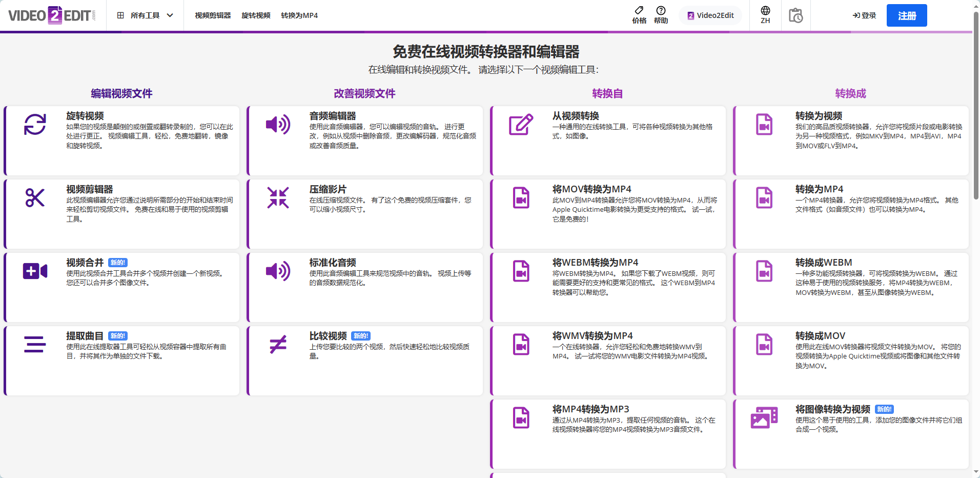
Task: Click the 登录 login link
Action: pyautogui.click(x=864, y=15)
